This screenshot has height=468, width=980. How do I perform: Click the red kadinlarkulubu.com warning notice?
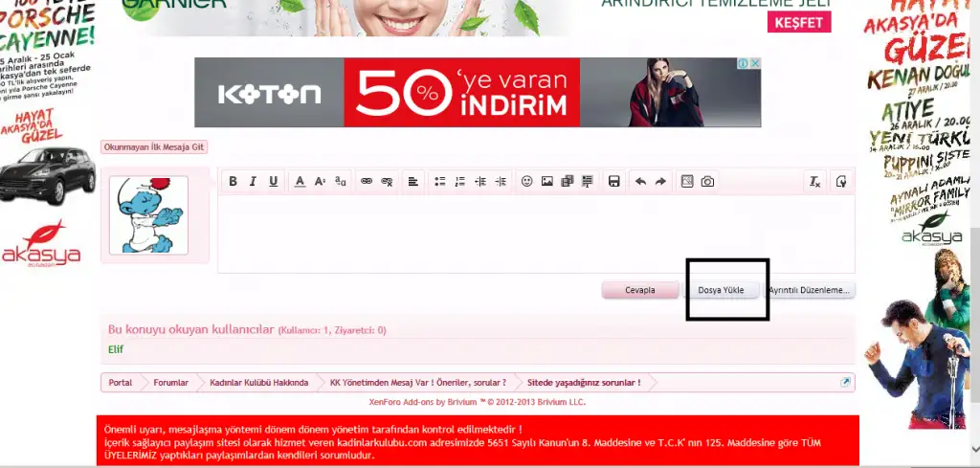click(478, 440)
